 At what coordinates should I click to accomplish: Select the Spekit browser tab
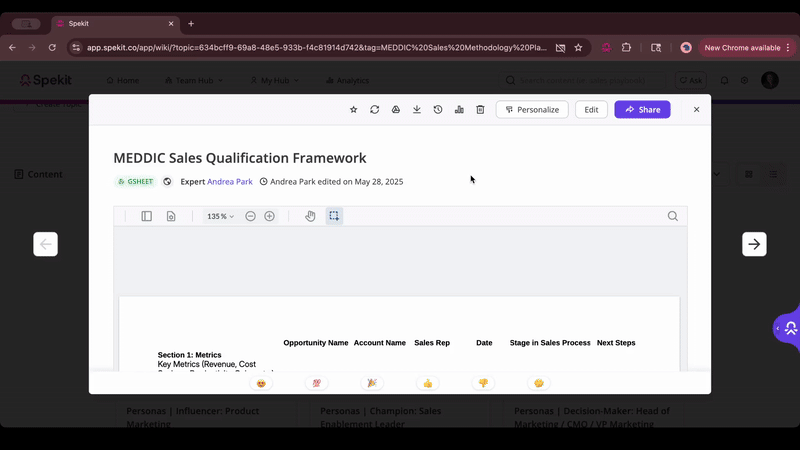pos(115,23)
